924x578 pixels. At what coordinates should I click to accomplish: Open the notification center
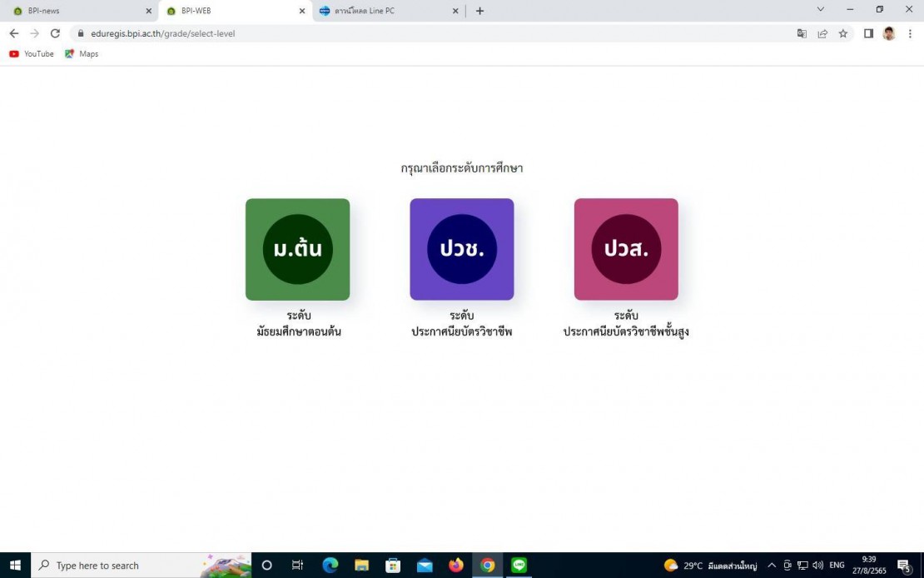tap(905, 566)
